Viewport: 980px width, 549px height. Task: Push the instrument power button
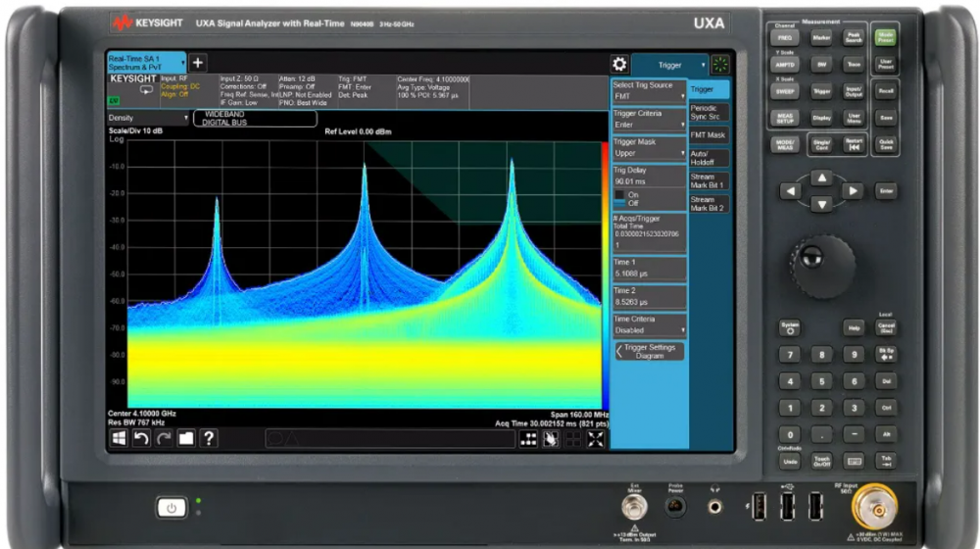[171, 508]
